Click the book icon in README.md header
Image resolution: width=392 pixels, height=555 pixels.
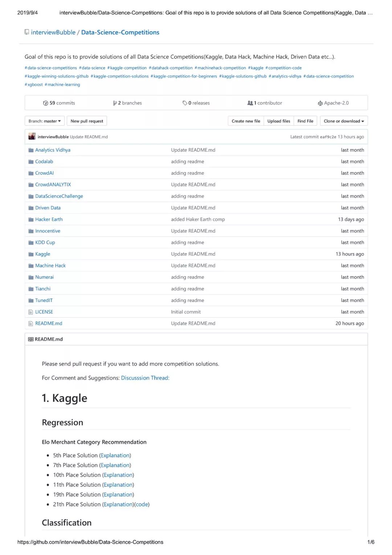click(x=31, y=339)
